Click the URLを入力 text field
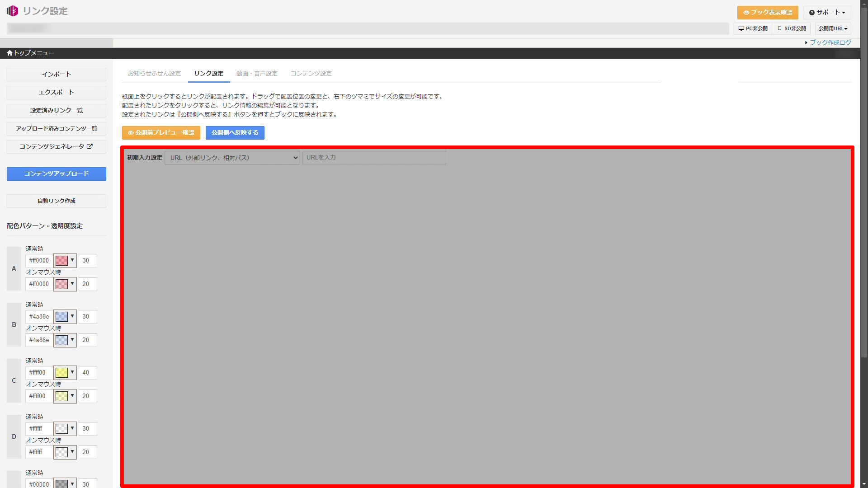 pyautogui.click(x=374, y=157)
